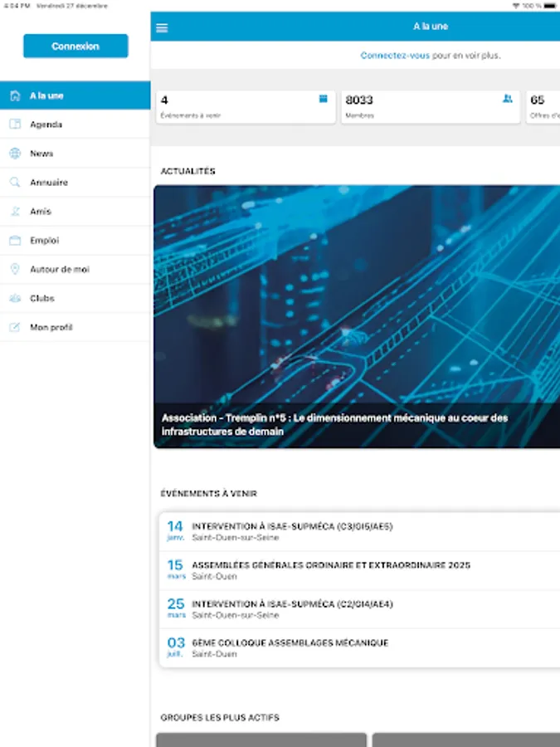The height and width of the screenshot is (747, 560).
Task: Click the Tremplin n°5 article title
Action: click(335, 424)
